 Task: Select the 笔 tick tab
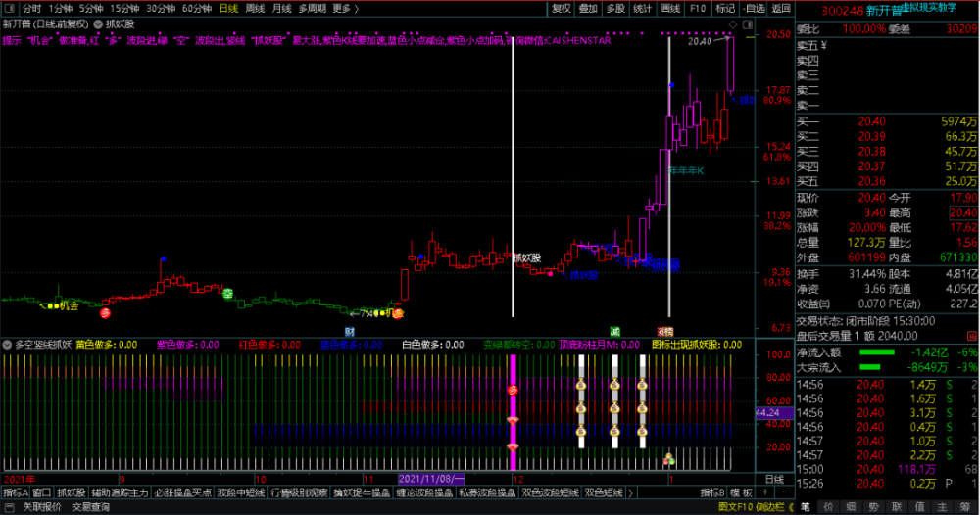click(806, 507)
